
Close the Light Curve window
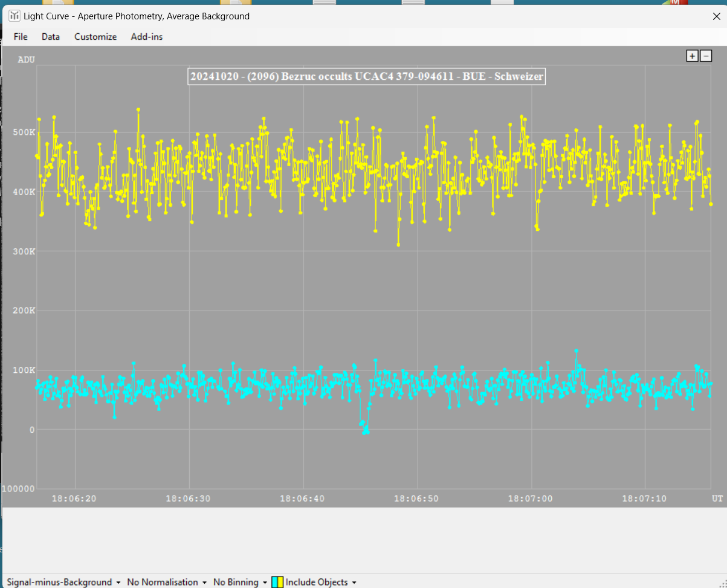pos(716,16)
